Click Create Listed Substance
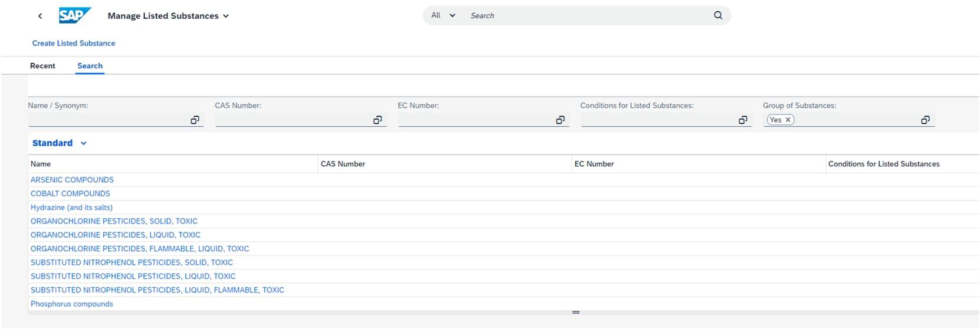980x329 pixels. pos(74,43)
